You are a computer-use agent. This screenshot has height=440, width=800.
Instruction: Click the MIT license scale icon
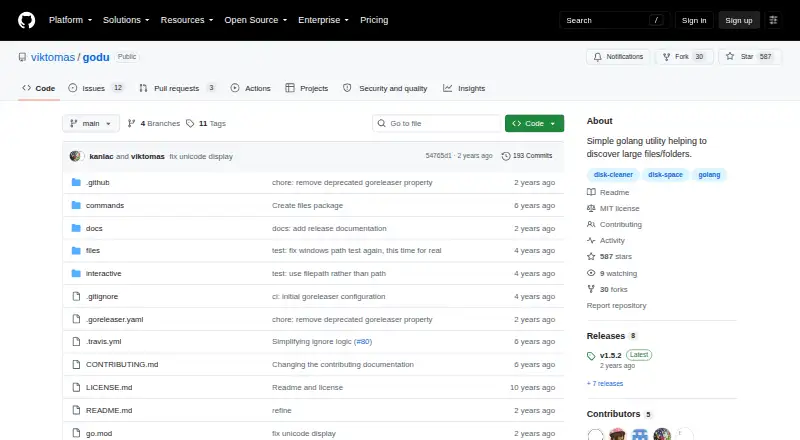[x=591, y=208]
